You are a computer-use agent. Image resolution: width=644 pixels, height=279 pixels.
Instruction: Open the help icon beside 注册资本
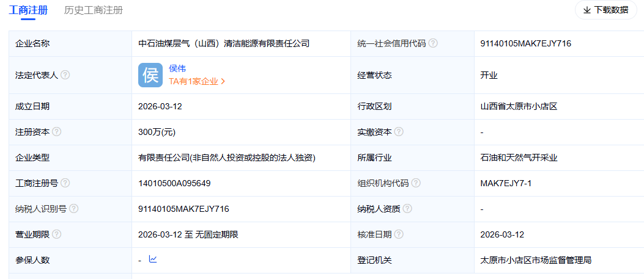[57, 132]
